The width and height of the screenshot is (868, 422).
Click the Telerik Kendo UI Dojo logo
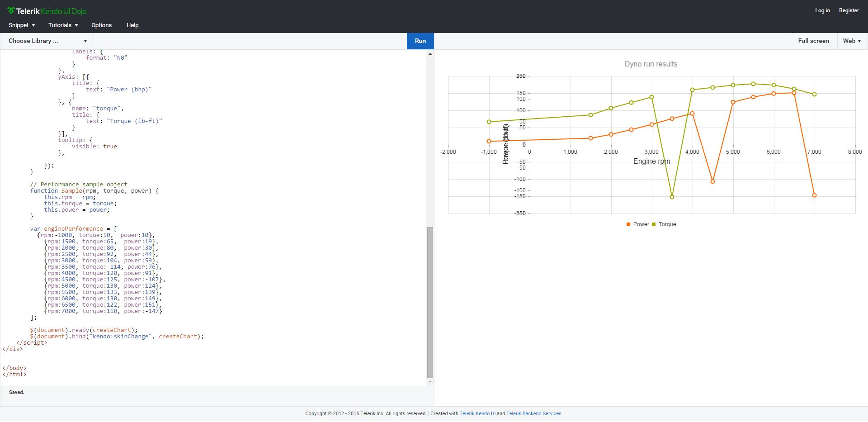(x=47, y=11)
